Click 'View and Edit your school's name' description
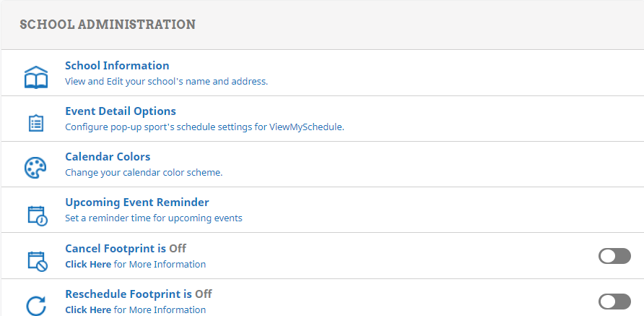This screenshot has height=316, width=644. coord(166,82)
